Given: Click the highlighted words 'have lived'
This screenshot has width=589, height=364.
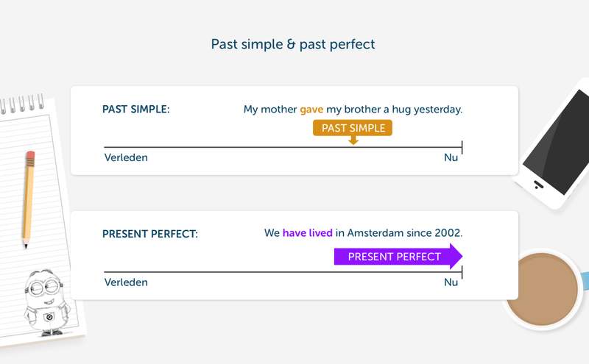Looking at the screenshot, I should (x=307, y=233).
